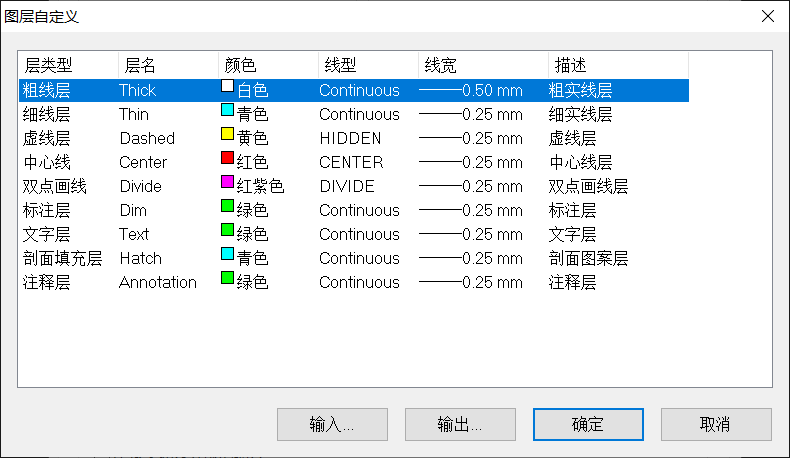The image size is (790, 458).
Task: Close the 图层自定义 dialog
Action: pos(768,16)
